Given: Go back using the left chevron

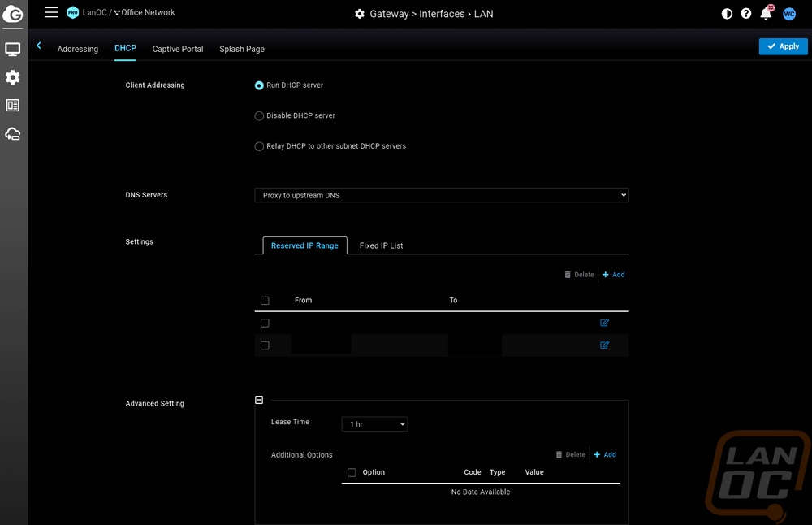Looking at the screenshot, I should (39, 46).
